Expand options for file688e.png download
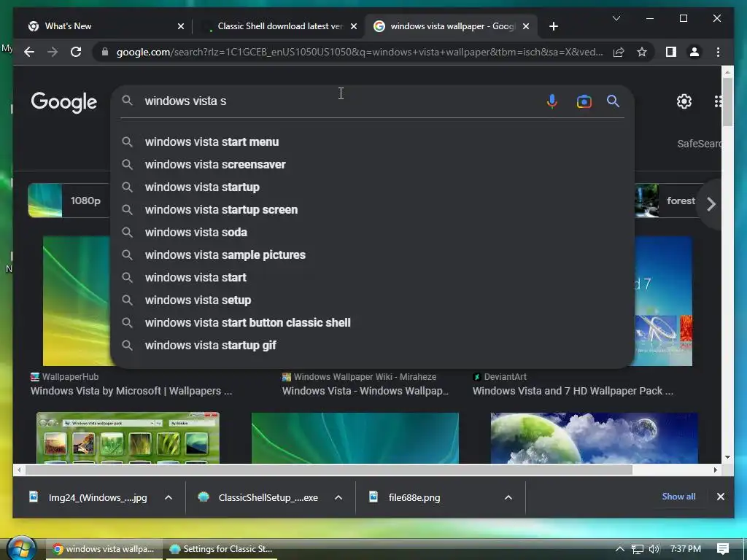The width and height of the screenshot is (747, 560). 508,497
